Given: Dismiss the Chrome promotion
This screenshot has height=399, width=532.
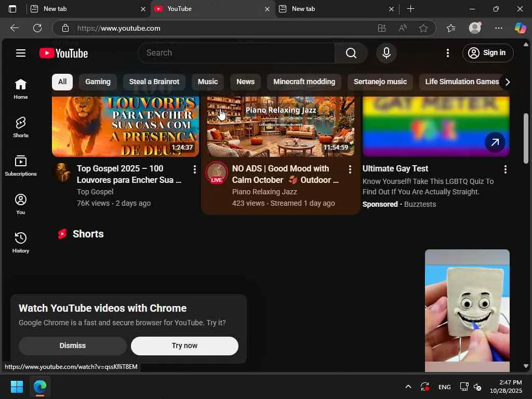Looking at the screenshot, I should pos(73,345).
